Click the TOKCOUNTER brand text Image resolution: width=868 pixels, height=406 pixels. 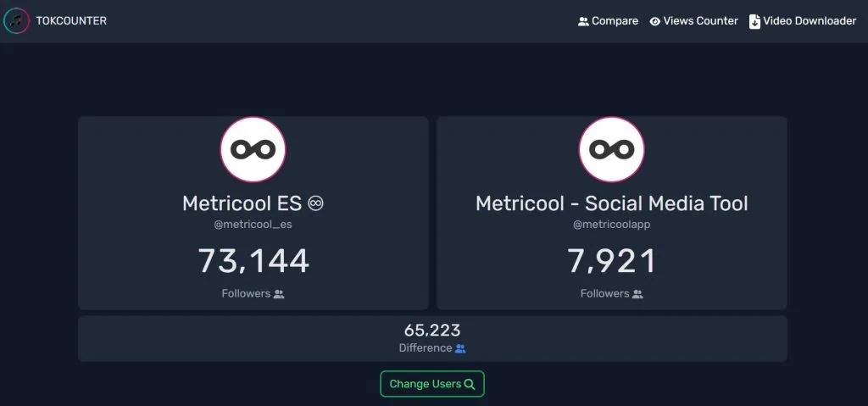point(71,21)
